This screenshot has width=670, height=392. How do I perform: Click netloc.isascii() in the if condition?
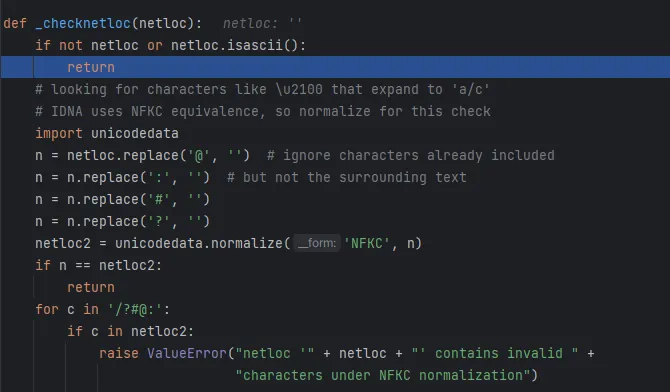[x=235, y=45]
